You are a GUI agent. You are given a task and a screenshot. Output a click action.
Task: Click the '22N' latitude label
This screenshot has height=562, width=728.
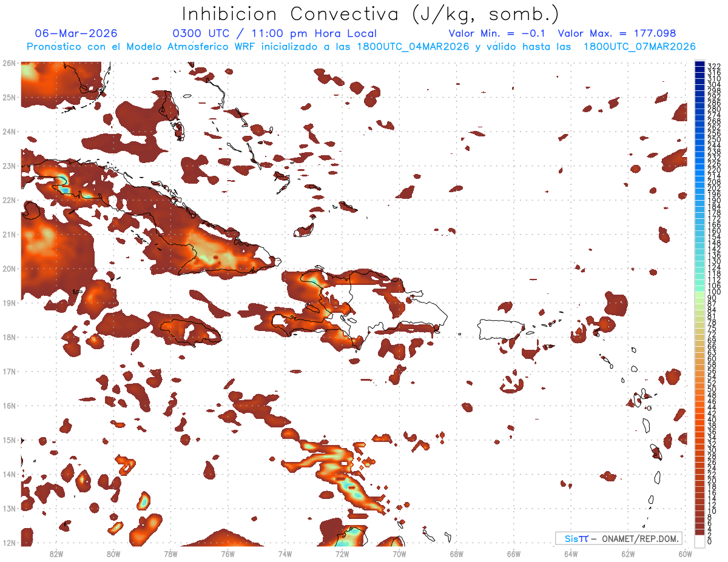point(9,200)
